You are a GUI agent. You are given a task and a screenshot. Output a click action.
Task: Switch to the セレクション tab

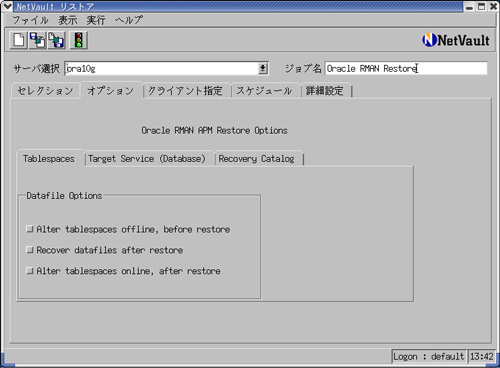[45, 91]
